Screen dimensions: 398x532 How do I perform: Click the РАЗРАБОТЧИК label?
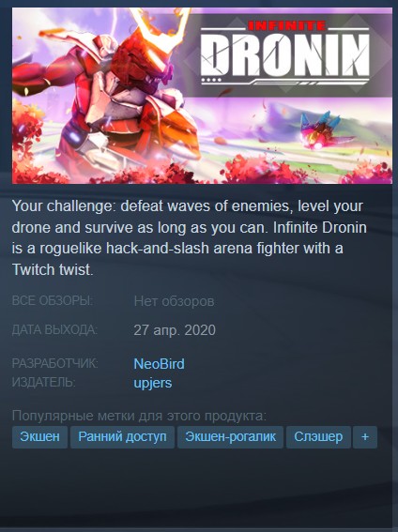click(x=55, y=363)
